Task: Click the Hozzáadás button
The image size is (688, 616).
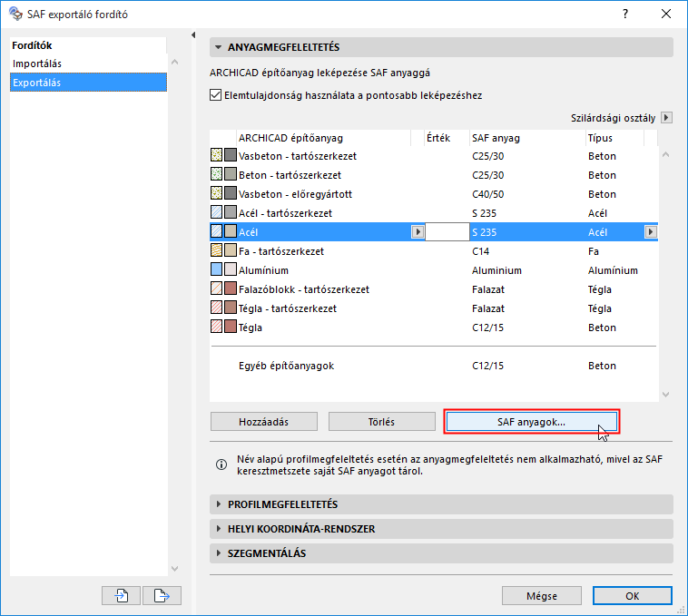Action: (x=264, y=422)
